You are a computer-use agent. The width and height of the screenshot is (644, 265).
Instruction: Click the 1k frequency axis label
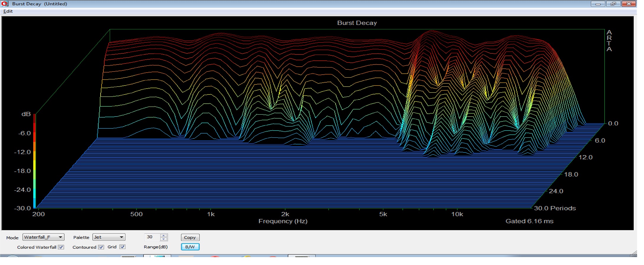point(211,214)
